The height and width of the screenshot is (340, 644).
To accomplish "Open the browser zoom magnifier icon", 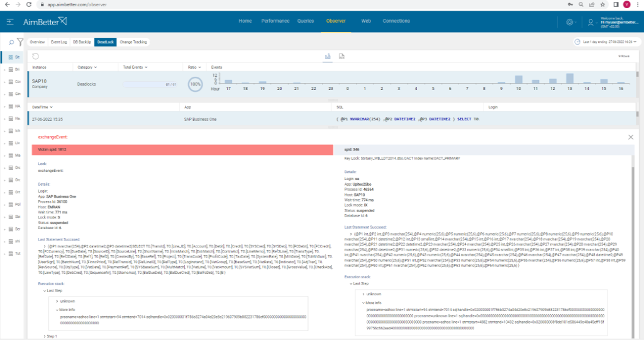I will click(580, 4).
